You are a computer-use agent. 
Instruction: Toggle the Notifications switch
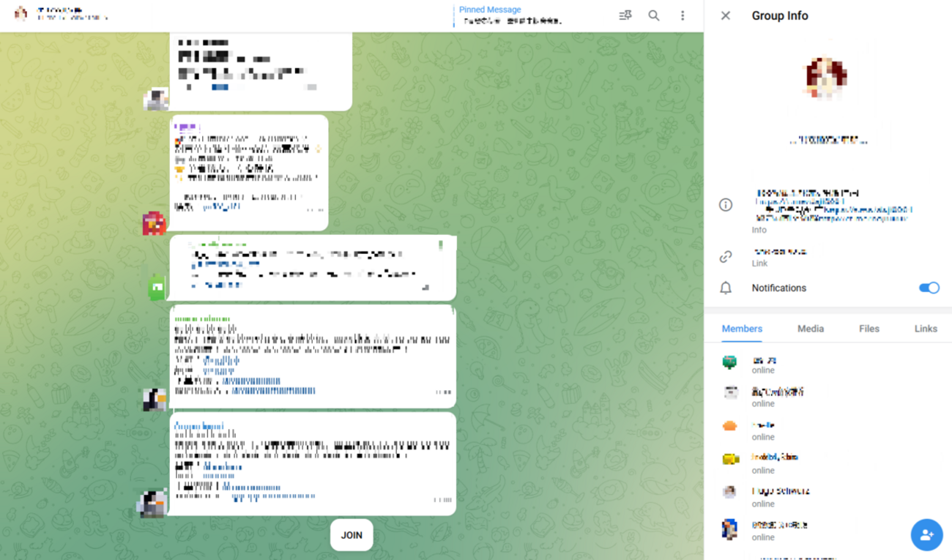pyautogui.click(x=929, y=288)
